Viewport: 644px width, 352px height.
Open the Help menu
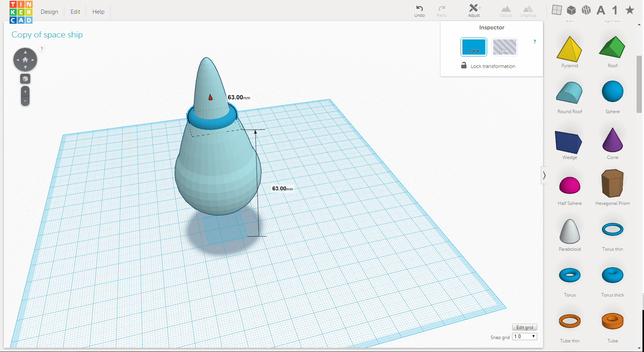pyautogui.click(x=98, y=12)
